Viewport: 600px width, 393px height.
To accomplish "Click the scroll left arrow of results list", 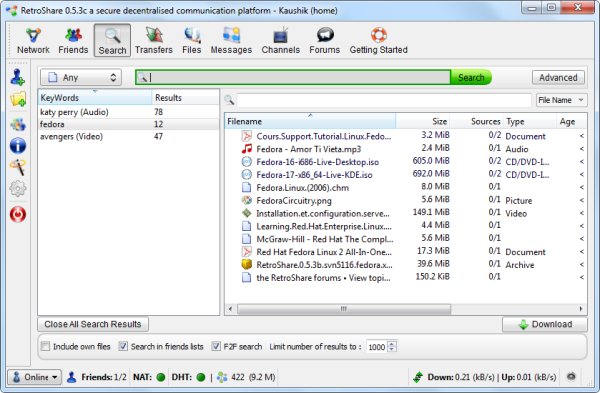I will click(230, 308).
